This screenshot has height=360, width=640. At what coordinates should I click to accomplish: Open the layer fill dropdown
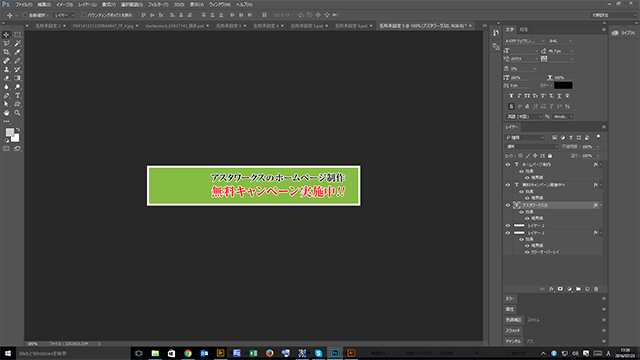(598, 156)
